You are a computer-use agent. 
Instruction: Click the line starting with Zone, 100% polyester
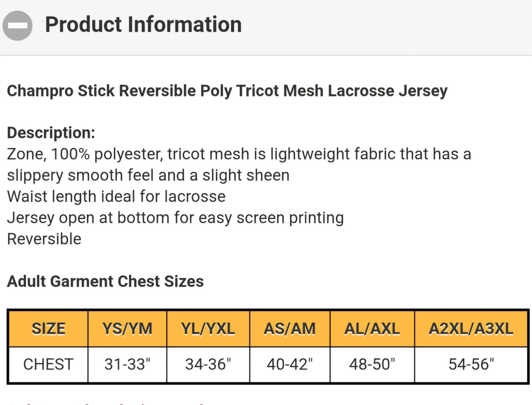click(239, 154)
